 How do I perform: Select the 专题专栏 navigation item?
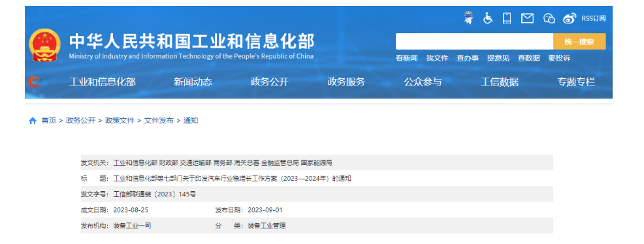576,82
